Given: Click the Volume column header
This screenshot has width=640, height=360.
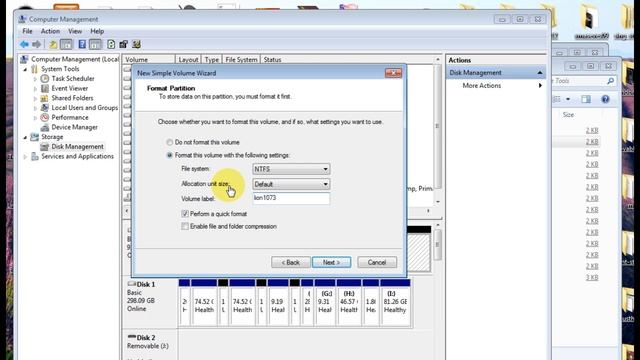Looking at the screenshot, I should pyautogui.click(x=148, y=60).
